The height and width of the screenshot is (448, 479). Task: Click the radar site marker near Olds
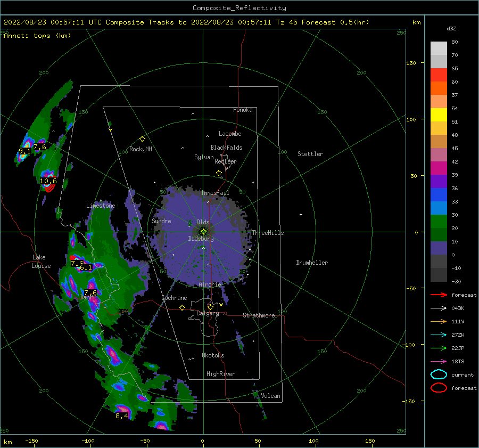coord(203,232)
